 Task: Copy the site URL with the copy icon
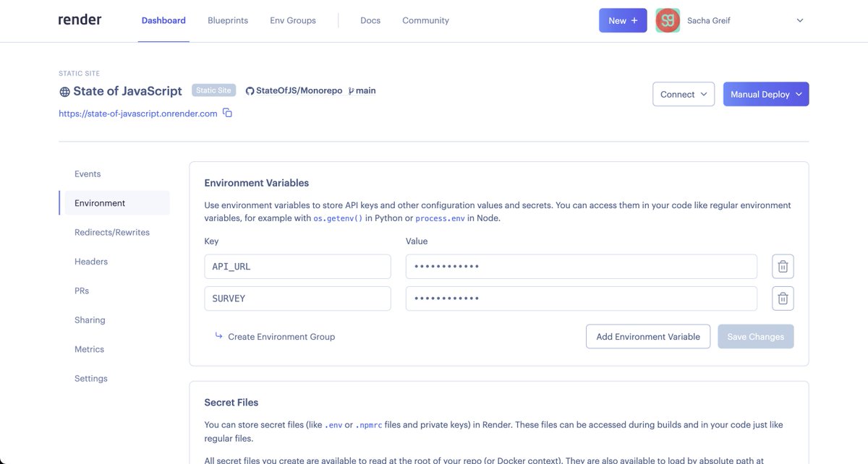227,113
